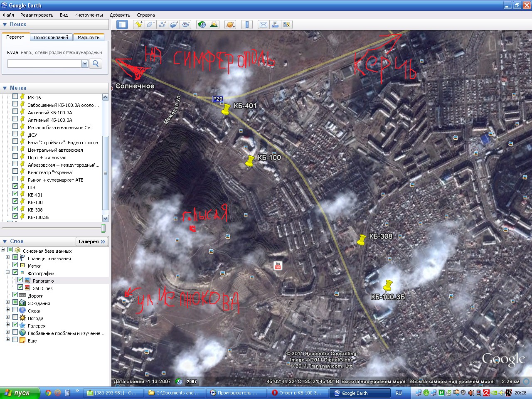Open the planets switcher toolbar icon

pos(230,25)
